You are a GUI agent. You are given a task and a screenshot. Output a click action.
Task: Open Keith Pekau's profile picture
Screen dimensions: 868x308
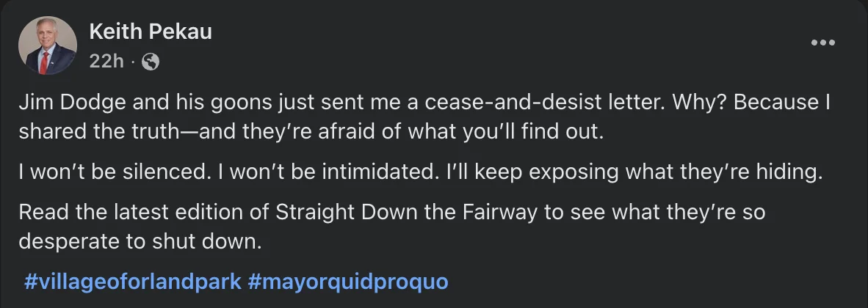tap(48, 45)
